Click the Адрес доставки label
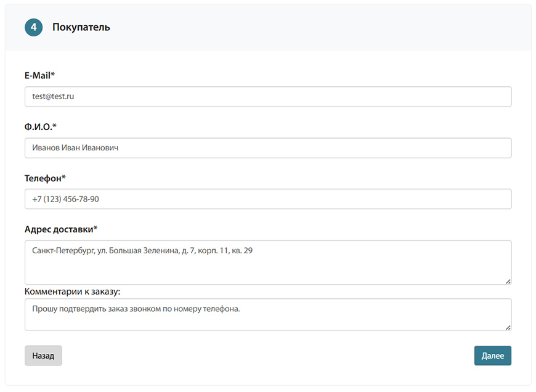 click(61, 229)
